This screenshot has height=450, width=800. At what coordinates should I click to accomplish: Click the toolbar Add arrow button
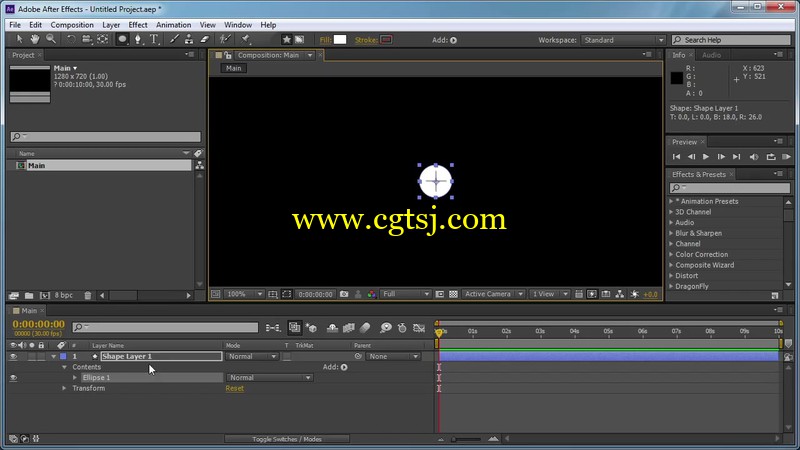(454, 40)
